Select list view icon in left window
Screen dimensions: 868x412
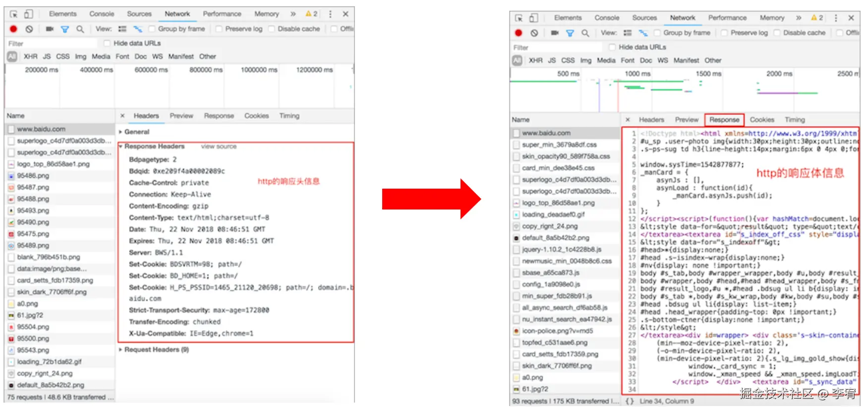tap(122, 29)
